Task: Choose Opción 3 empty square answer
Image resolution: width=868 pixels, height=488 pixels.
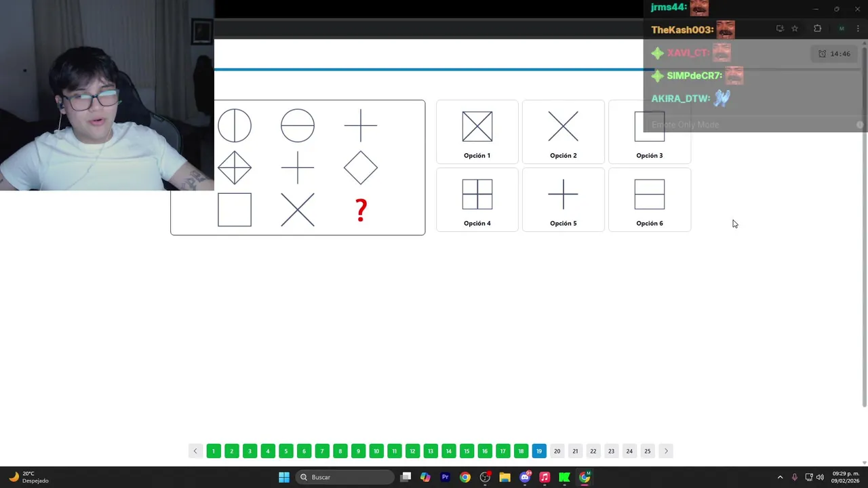Action: point(649,132)
